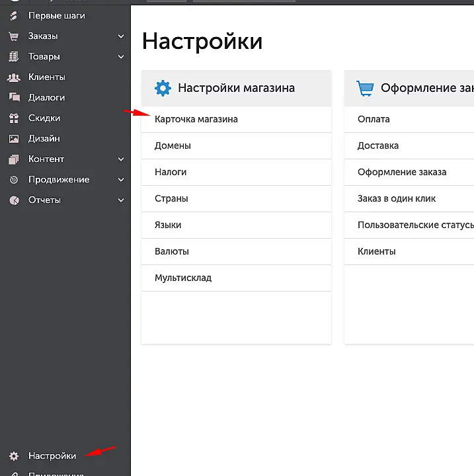
Task: Click the pie chart icon for Отчеты
Action: point(14,200)
